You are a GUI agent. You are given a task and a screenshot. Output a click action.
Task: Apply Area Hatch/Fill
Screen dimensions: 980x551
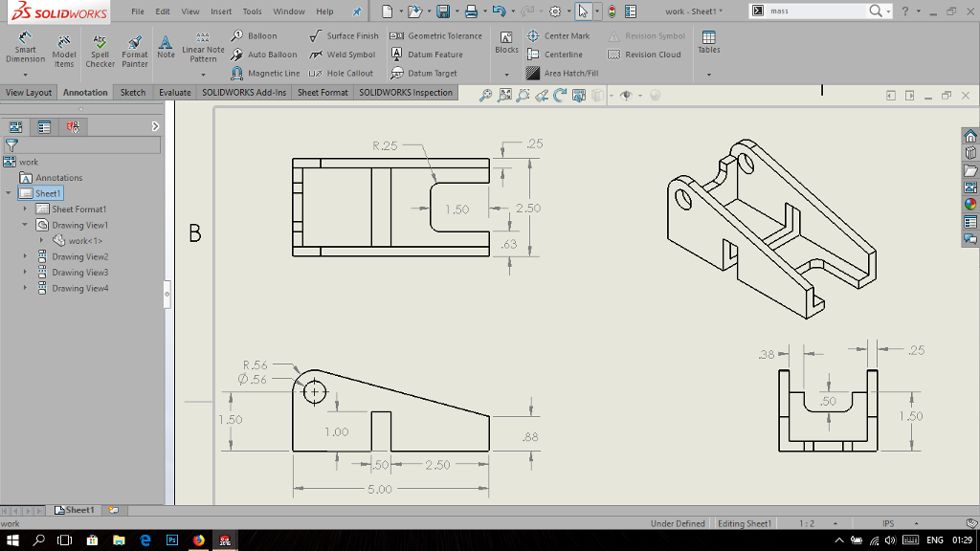click(563, 73)
